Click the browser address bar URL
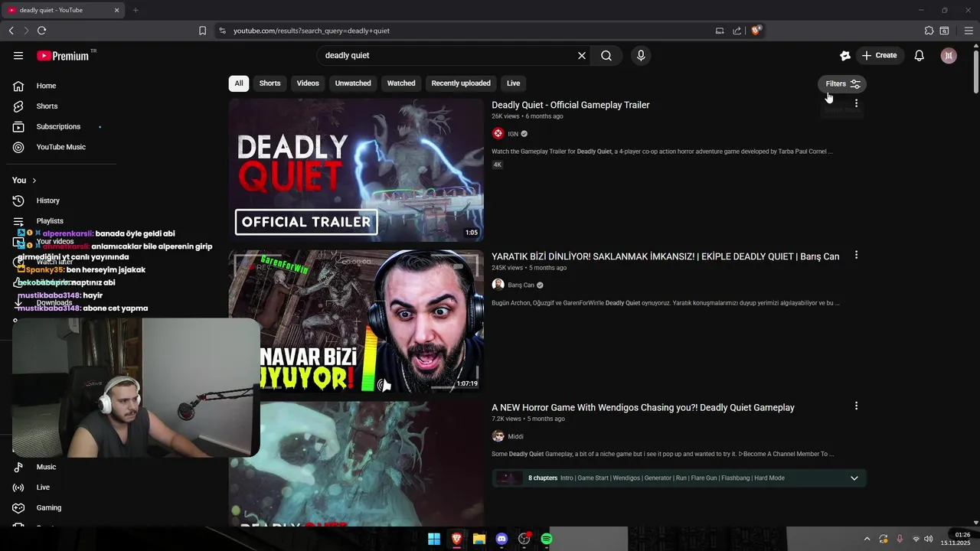This screenshot has width=980, height=551. point(312,31)
